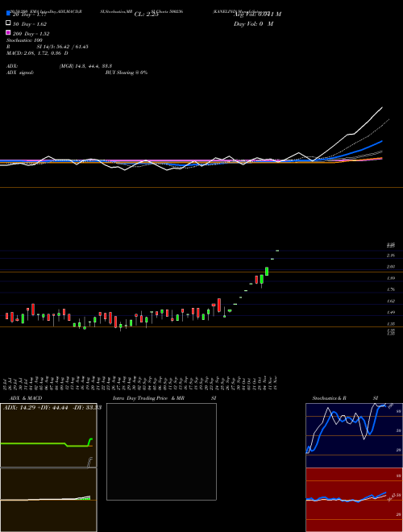Click the magenta 200 Day EMA legend swatch

tap(8, 32)
